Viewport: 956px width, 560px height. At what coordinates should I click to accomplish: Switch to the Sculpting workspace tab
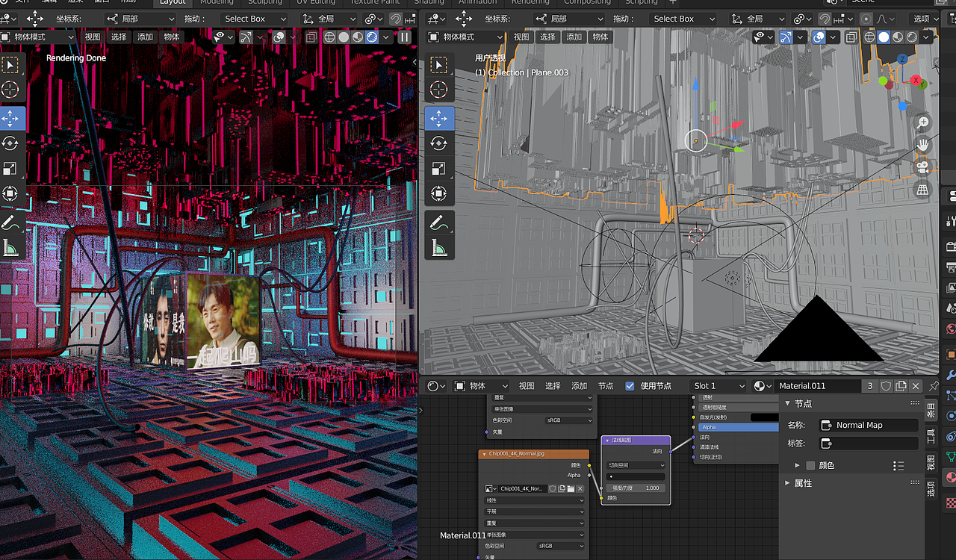pos(265,2)
